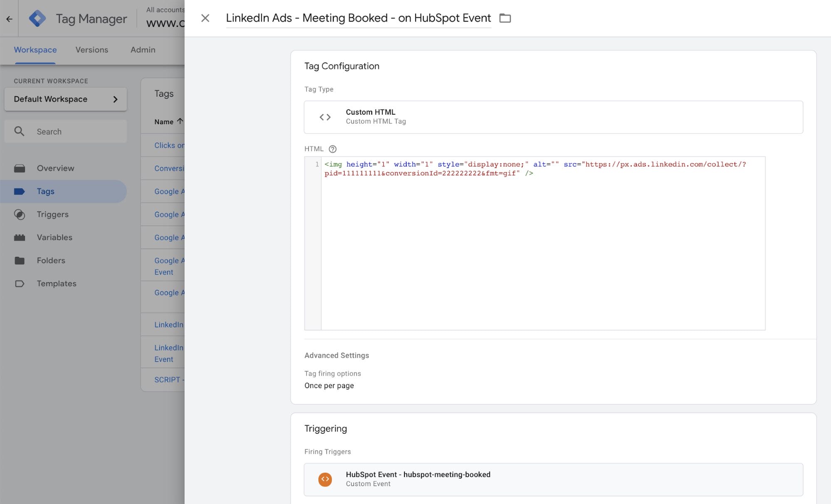The image size is (831, 504).
Task: Click the Variables sidebar icon
Action: (x=20, y=237)
